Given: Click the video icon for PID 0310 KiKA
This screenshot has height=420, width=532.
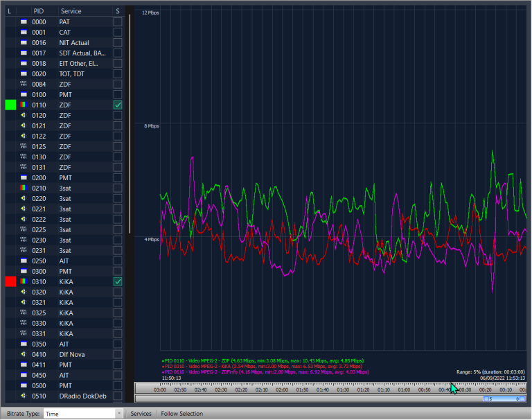Looking at the screenshot, I should click(x=24, y=281).
